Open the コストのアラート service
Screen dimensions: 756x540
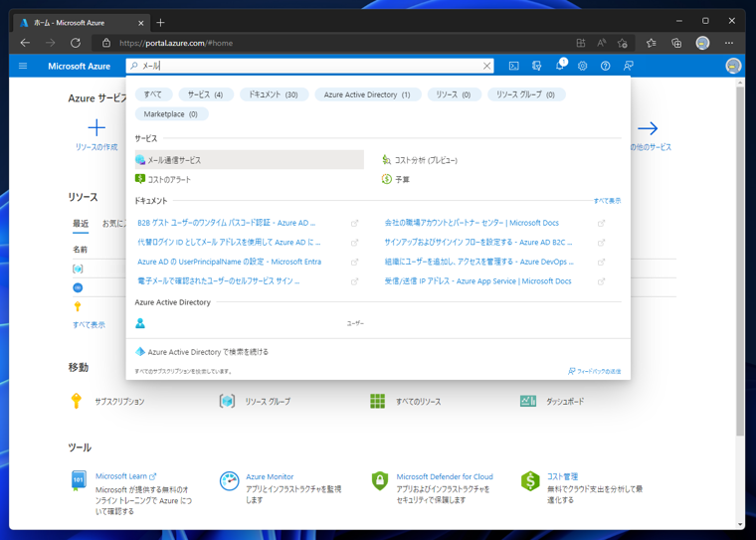[x=163, y=179]
